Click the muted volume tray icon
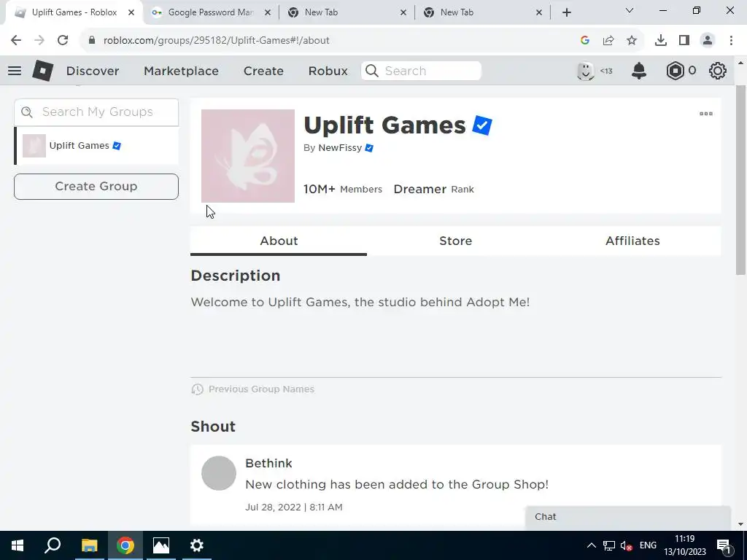 pos(627,545)
